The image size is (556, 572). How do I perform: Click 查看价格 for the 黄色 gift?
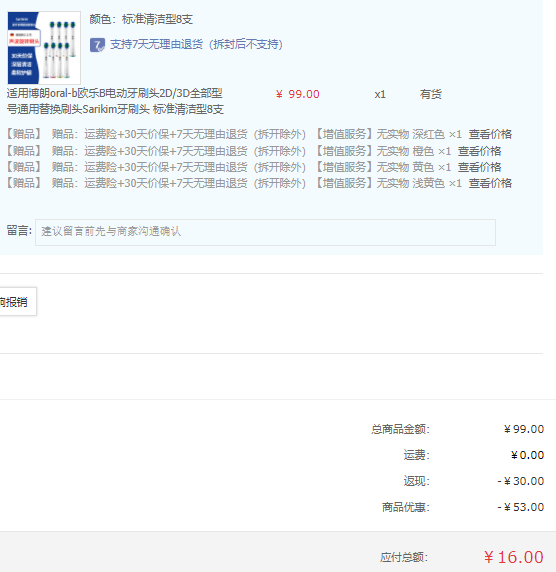[x=479, y=167]
